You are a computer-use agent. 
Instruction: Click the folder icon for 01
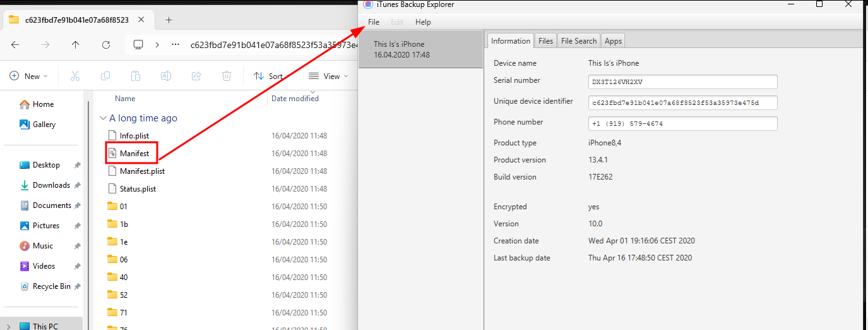point(112,206)
